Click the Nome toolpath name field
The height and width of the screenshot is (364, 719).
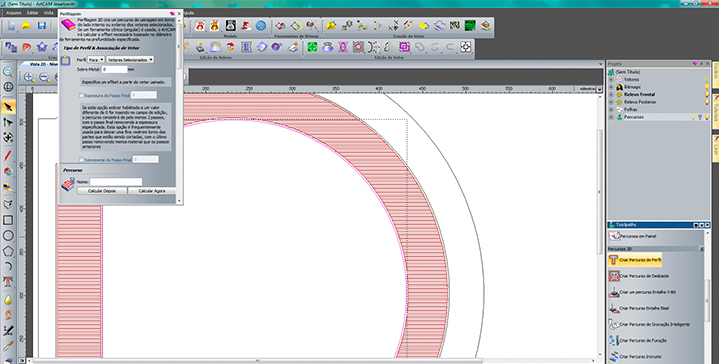[116, 182]
